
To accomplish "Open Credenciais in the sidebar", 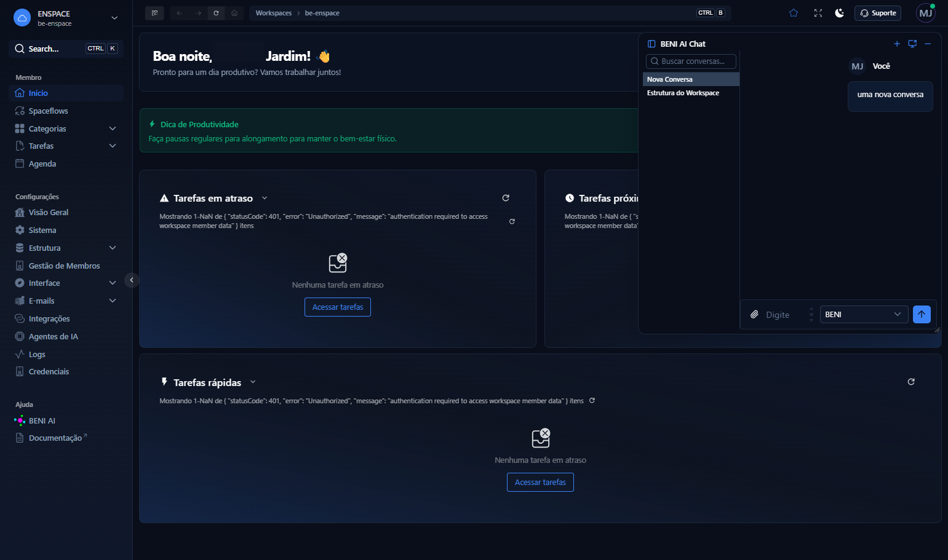I will (x=67, y=371).
